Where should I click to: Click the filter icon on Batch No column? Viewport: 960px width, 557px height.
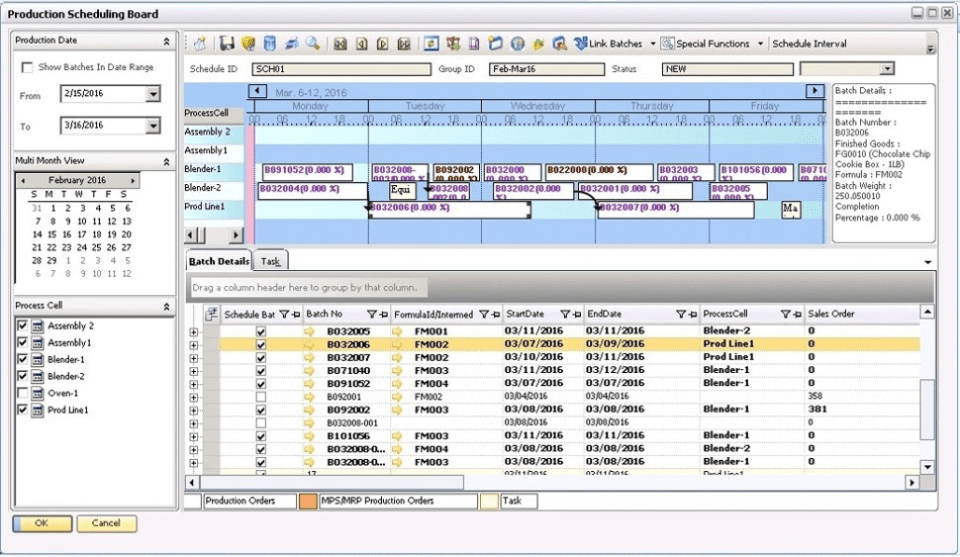[371, 314]
